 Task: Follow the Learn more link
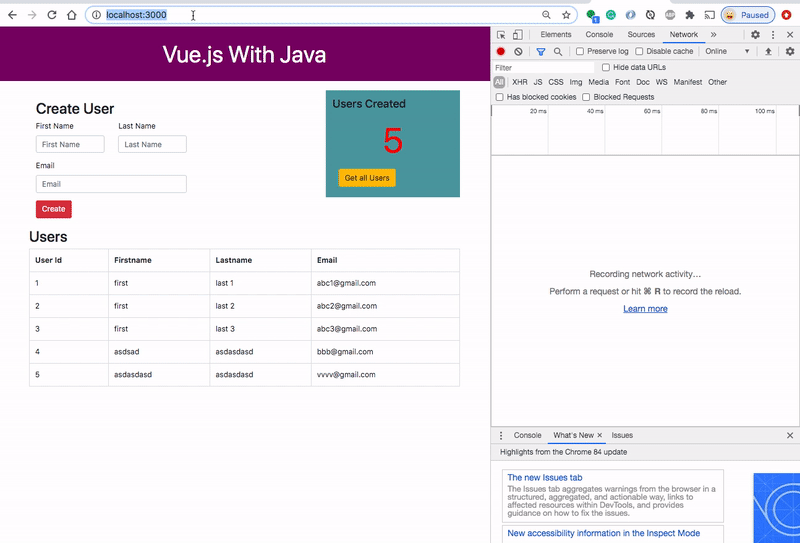(645, 309)
